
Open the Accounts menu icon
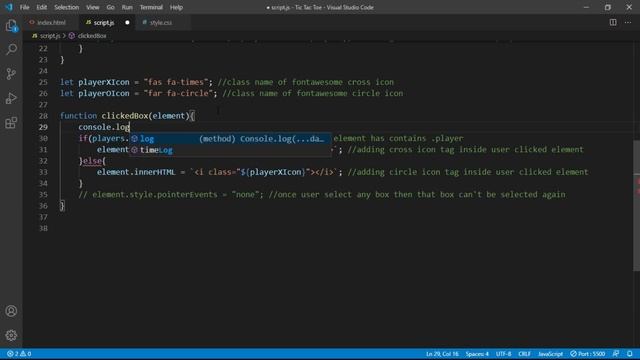click(11, 311)
